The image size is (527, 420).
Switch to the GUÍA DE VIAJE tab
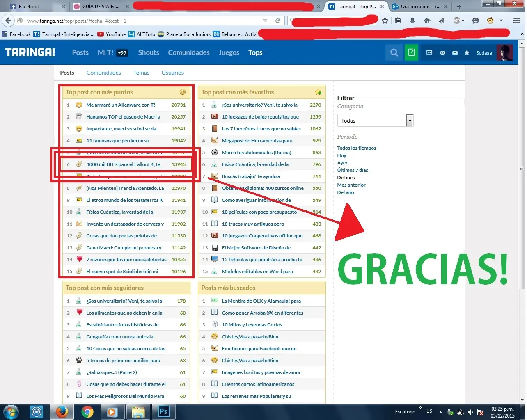coord(101,7)
